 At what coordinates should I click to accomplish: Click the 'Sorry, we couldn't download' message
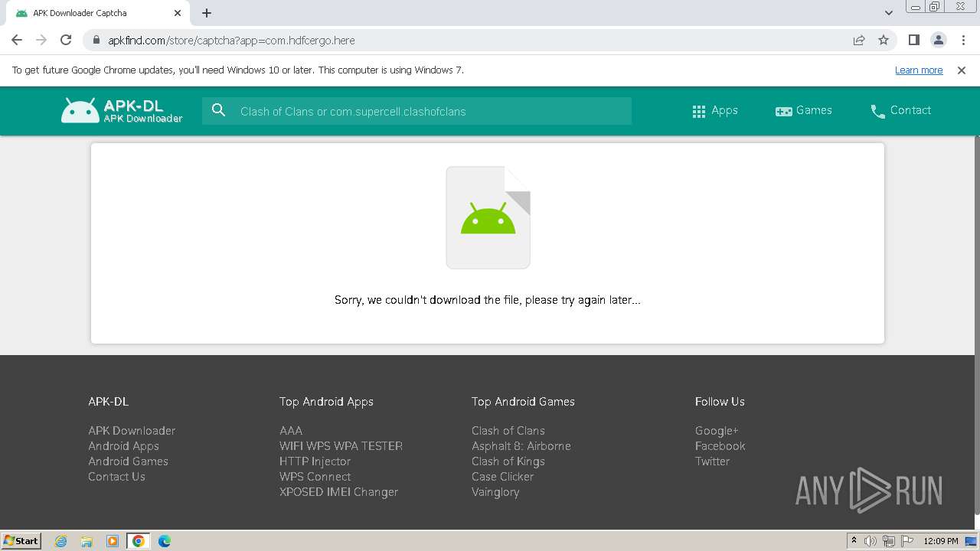[488, 300]
